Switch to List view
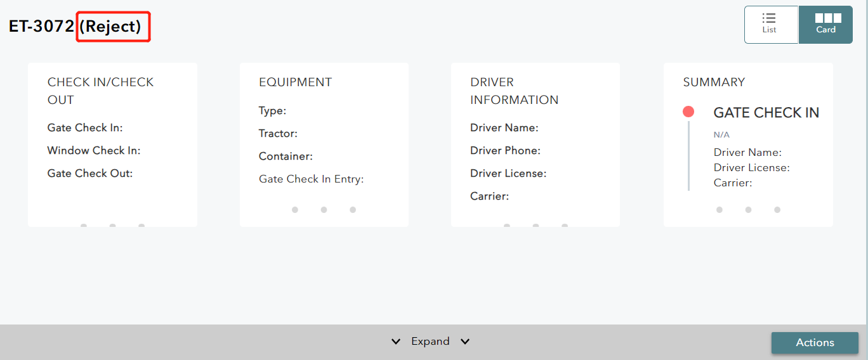The width and height of the screenshot is (868, 360). pyautogui.click(x=770, y=25)
